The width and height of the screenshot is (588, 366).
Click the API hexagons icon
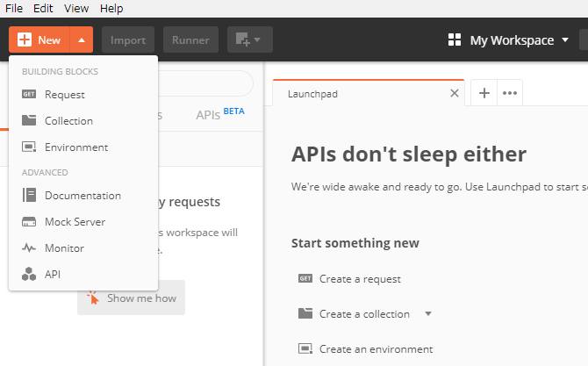click(x=29, y=275)
